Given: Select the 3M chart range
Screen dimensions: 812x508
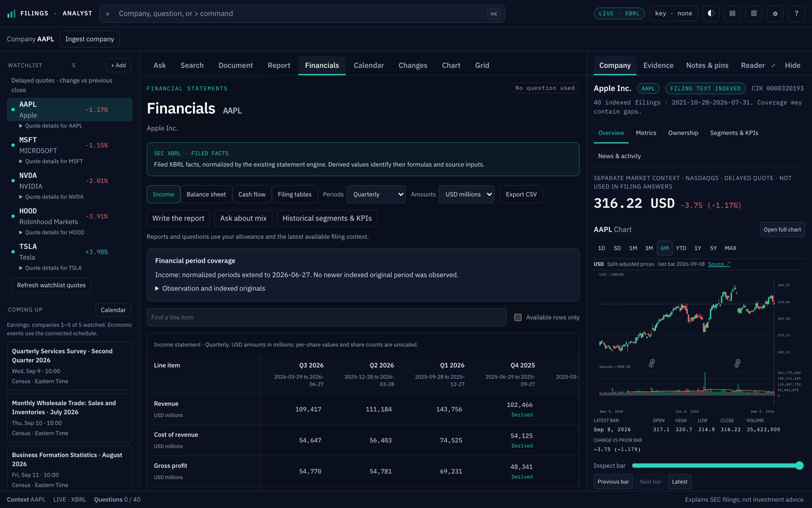Looking at the screenshot, I should point(649,248).
